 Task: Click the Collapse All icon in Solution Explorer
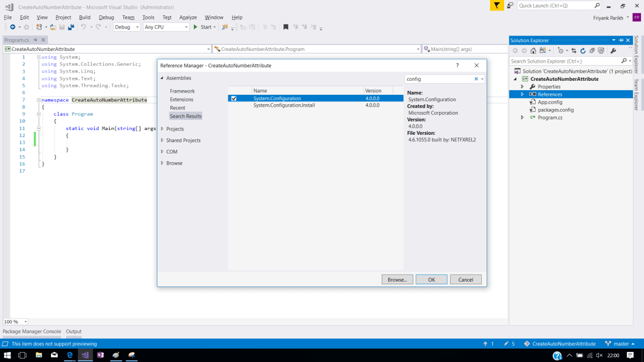[592, 51]
